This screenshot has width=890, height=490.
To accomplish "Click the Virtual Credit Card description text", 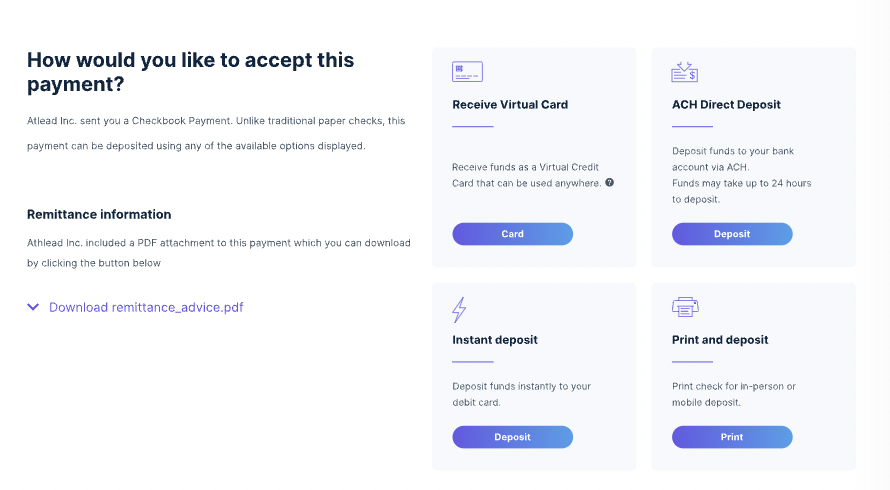I will click(526, 175).
